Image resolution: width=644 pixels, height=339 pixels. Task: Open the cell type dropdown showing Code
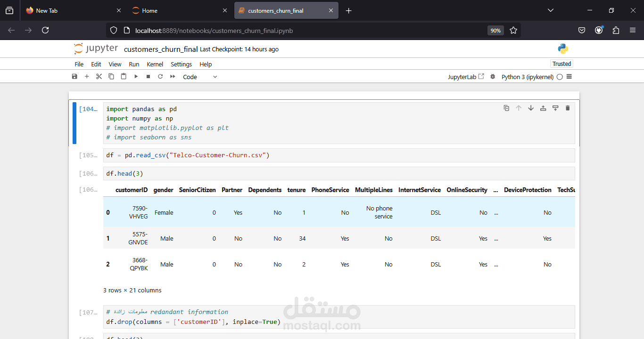200,77
